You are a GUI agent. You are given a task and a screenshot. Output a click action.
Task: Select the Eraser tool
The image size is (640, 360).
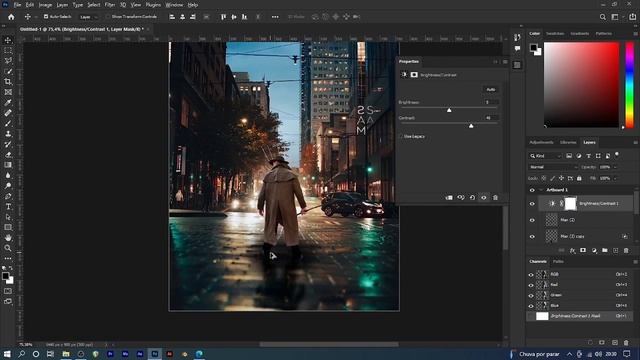8,155
